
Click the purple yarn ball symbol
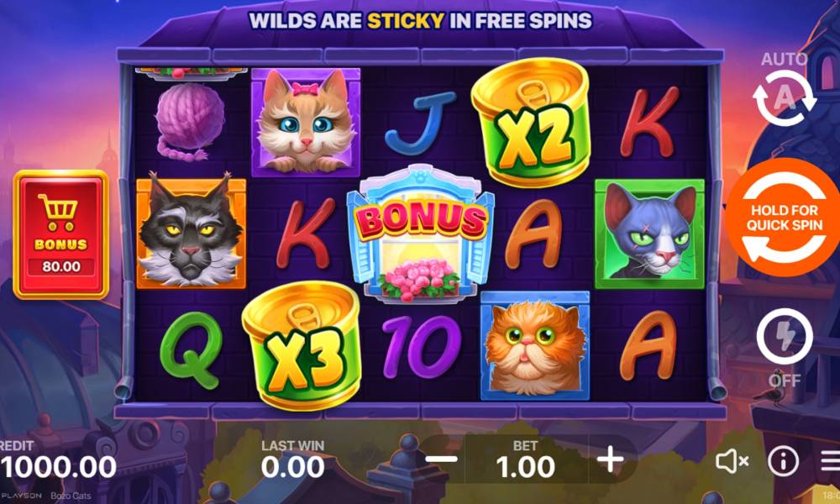point(188,122)
